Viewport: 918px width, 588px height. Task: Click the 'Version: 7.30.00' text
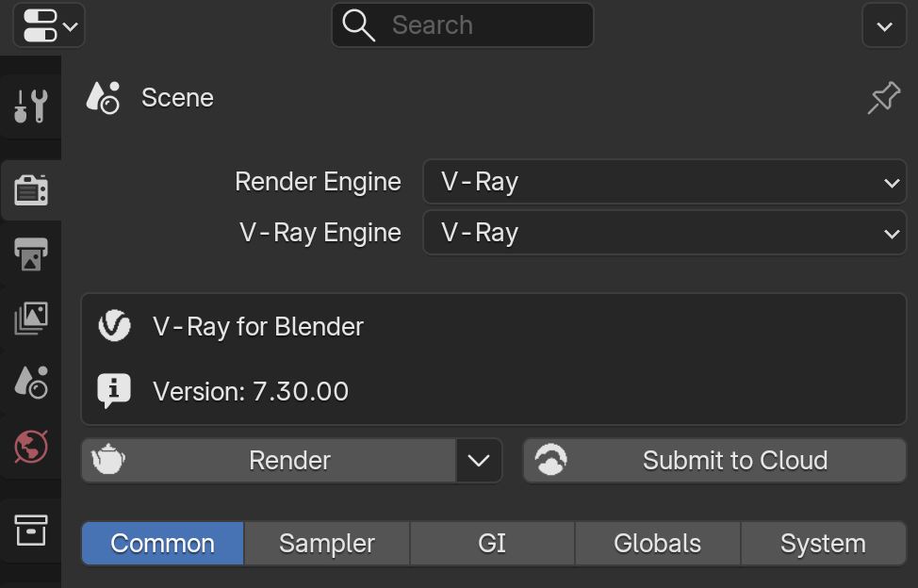[x=251, y=391]
